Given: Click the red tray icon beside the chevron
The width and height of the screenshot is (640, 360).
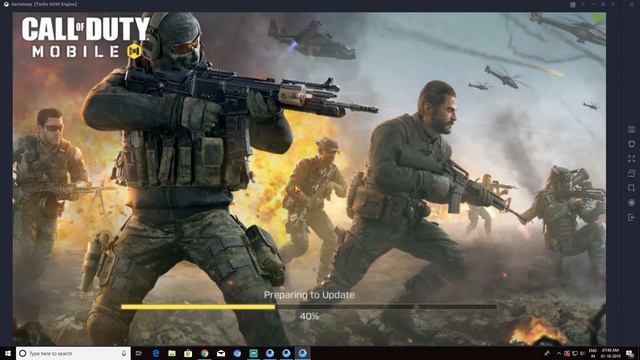Looking at the screenshot, I should coord(567,353).
